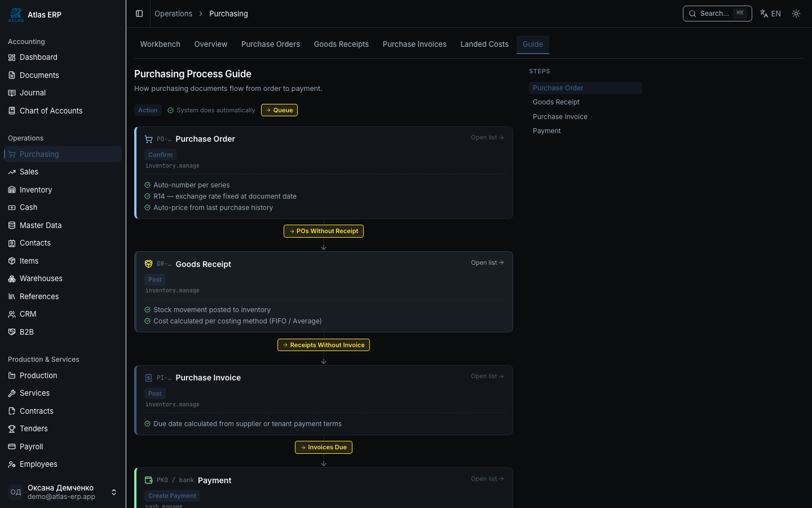The height and width of the screenshot is (508, 812).
Task: Go to Warehouses
Action: tap(63, 278)
